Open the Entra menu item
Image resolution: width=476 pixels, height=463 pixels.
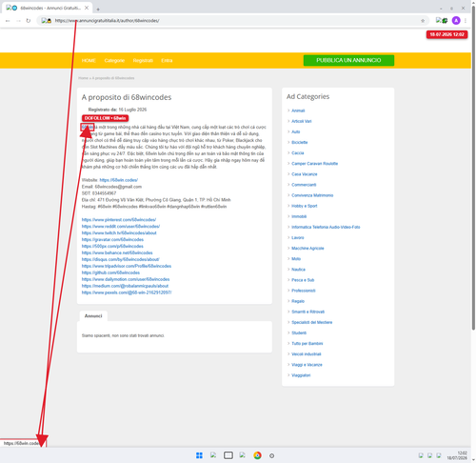tap(167, 61)
